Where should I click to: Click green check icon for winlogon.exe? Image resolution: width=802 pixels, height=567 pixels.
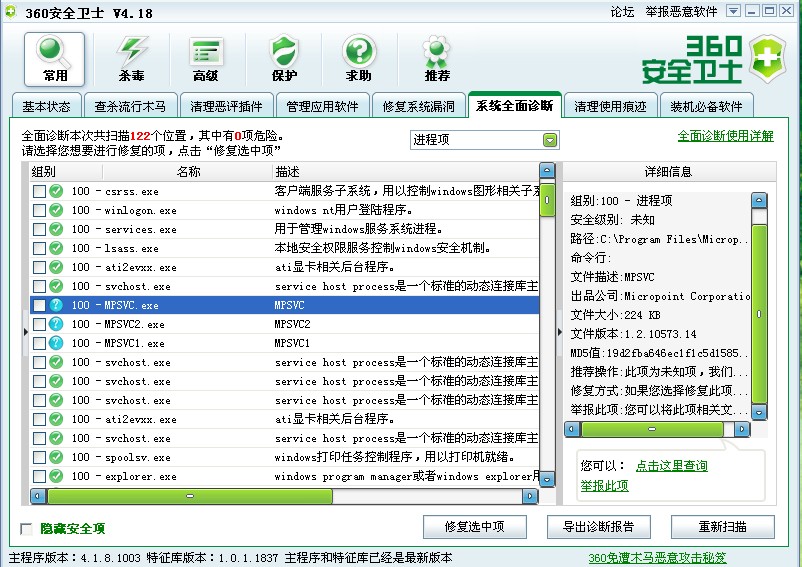56,210
